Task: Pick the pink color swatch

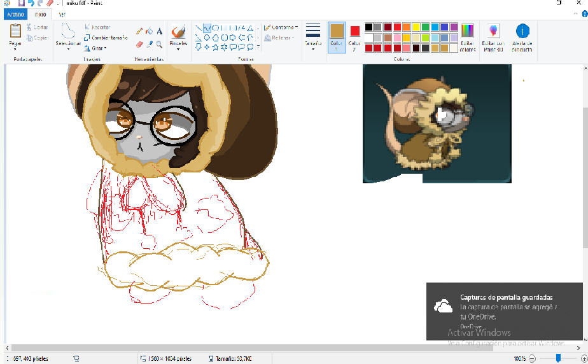Action: (x=397, y=38)
